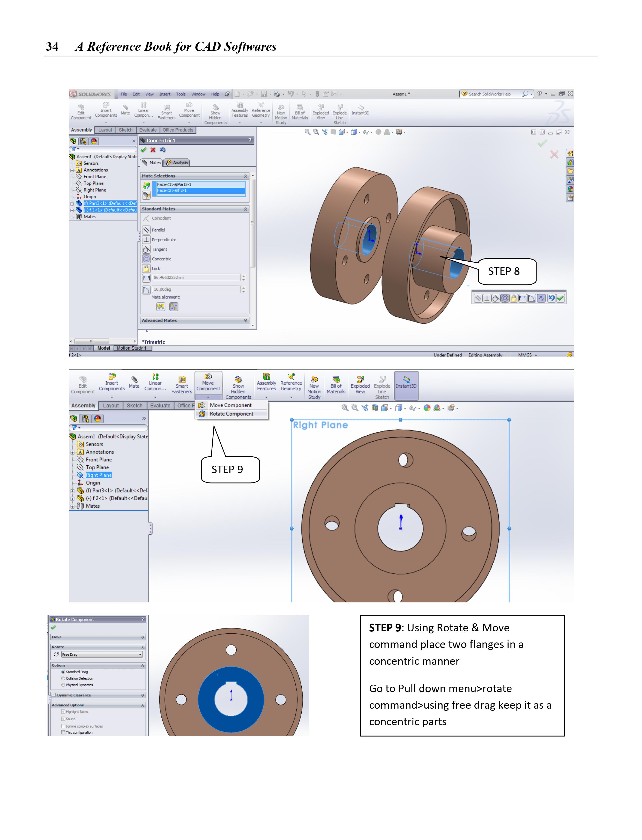The height and width of the screenshot is (840, 642).
Task: Click the Mate tool in upper toolbar
Action: coord(125,110)
